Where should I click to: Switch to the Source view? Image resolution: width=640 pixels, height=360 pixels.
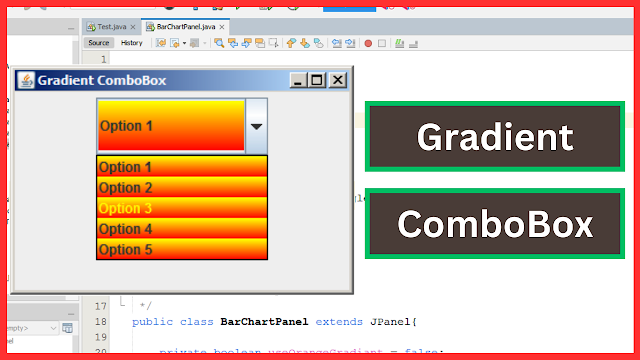click(x=99, y=43)
